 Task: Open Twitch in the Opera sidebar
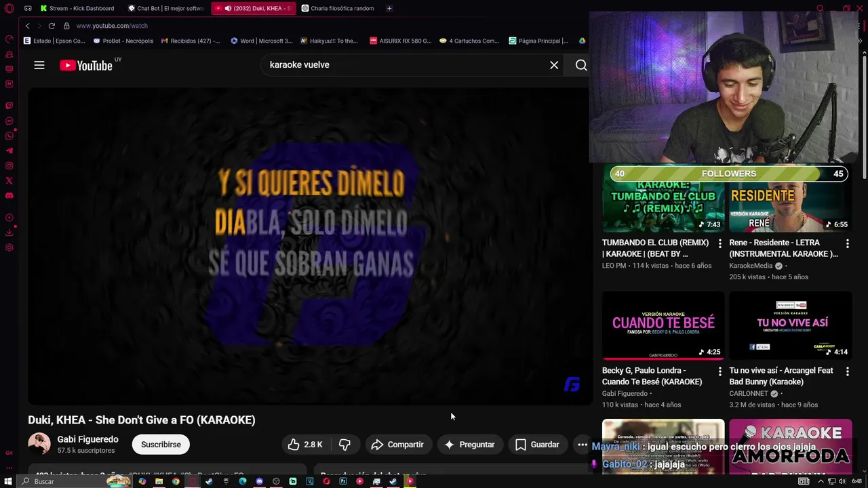tap(9, 106)
